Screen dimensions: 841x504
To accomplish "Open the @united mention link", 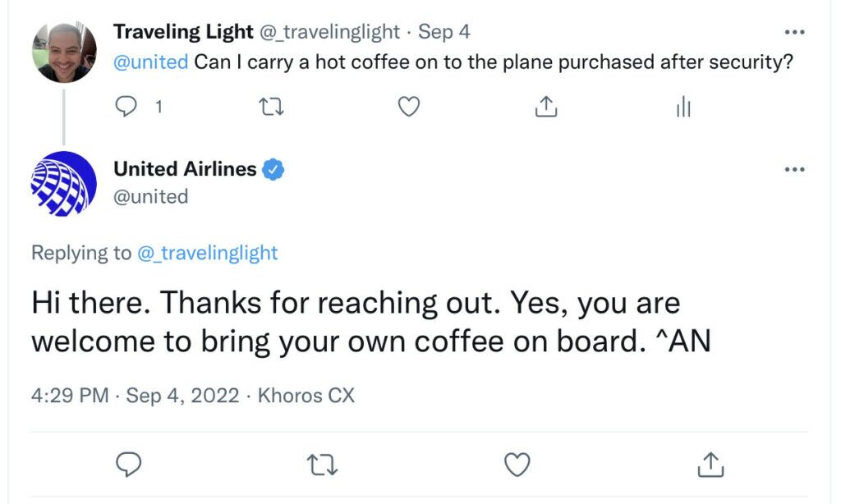I will click(x=151, y=62).
